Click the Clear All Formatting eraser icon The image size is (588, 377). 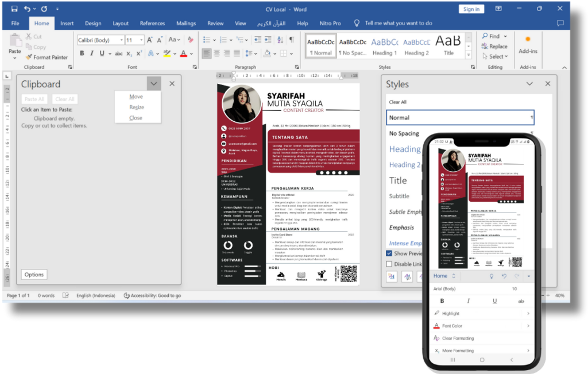point(191,40)
